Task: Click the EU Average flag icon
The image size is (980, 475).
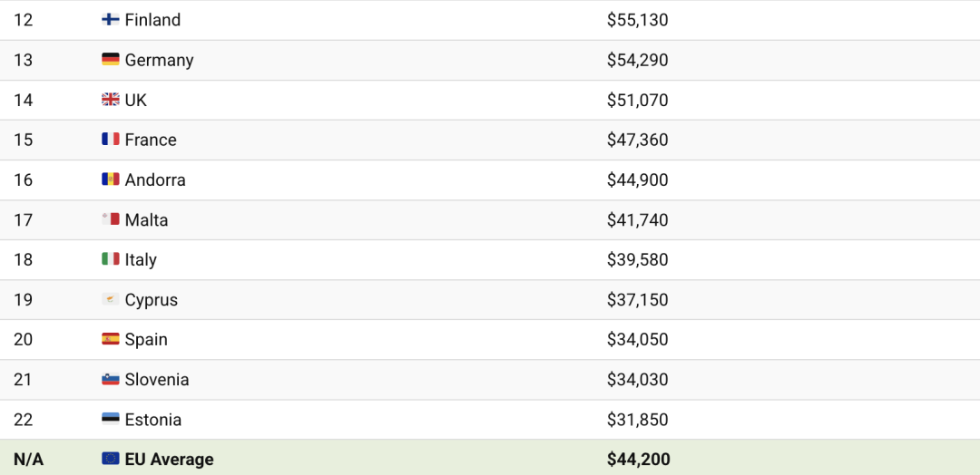Action: coord(111,460)
